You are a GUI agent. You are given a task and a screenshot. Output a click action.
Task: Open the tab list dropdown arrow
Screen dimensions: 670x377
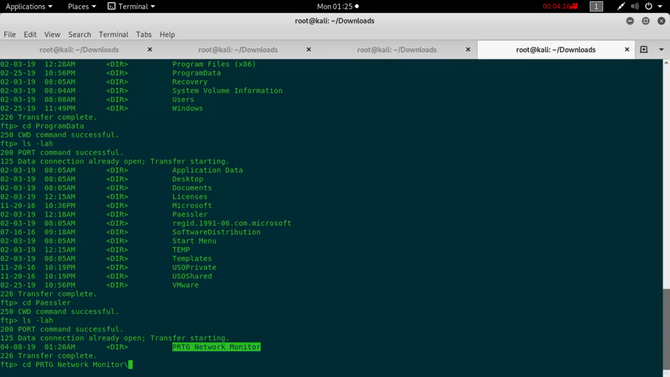click(661, 50)
